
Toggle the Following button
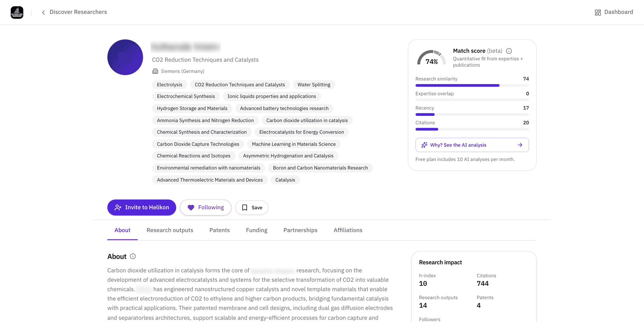point(206,208)
